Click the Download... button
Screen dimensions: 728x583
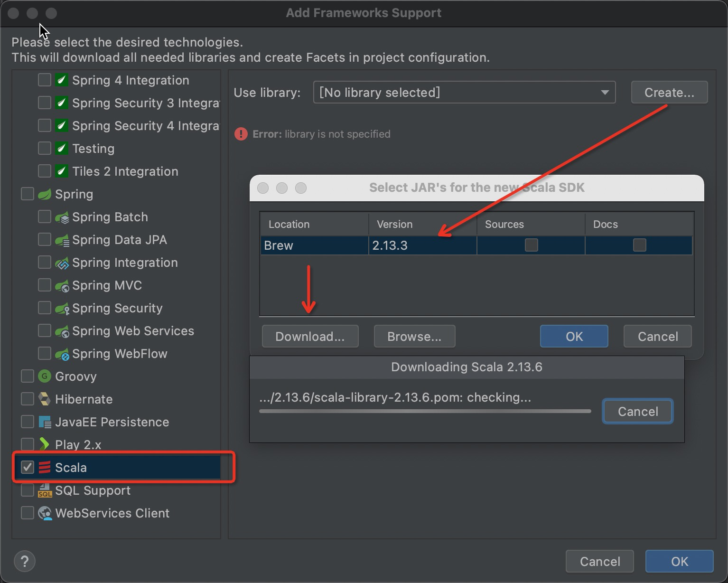point(310,336)
